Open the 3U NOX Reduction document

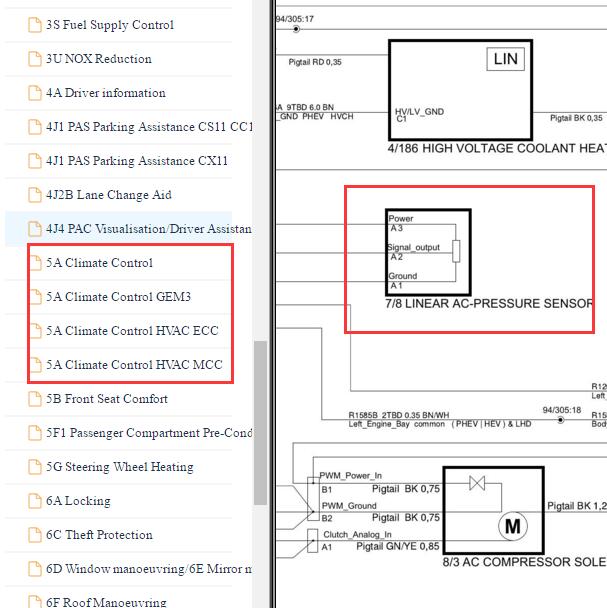click(x=118, y=59)
